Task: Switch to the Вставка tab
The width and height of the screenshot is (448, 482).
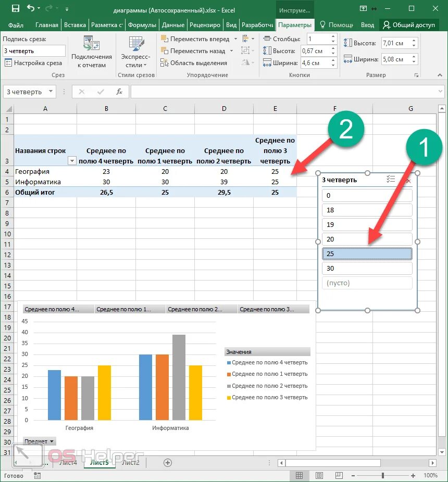Action: click(x=75, y=25)
